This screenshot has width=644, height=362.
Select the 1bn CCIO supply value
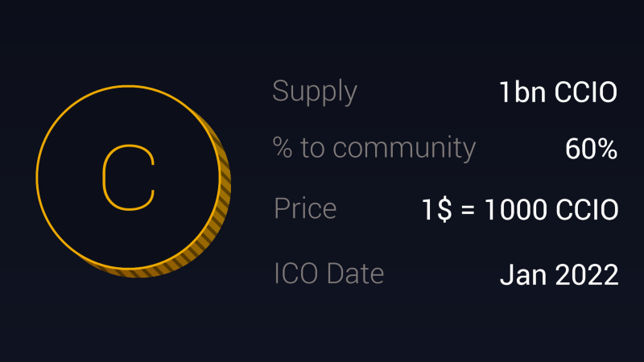point(558,93)
